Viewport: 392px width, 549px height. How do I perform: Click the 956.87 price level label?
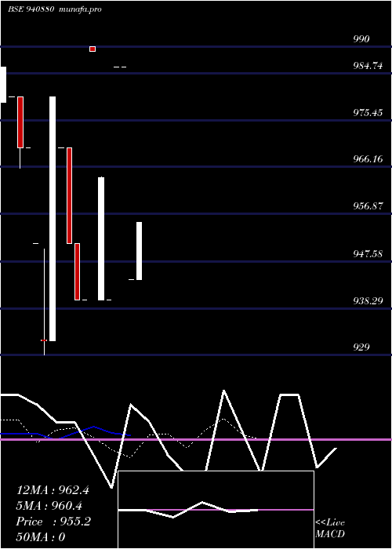tap(368, 205)
